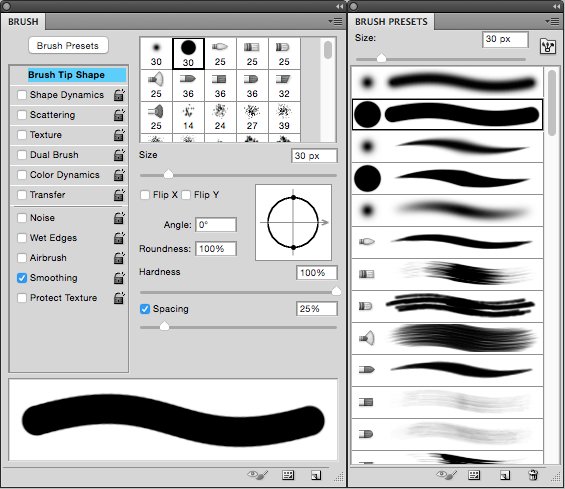
Task: Select the bristle tip numbered 32
Action: [x=284, y=85]
